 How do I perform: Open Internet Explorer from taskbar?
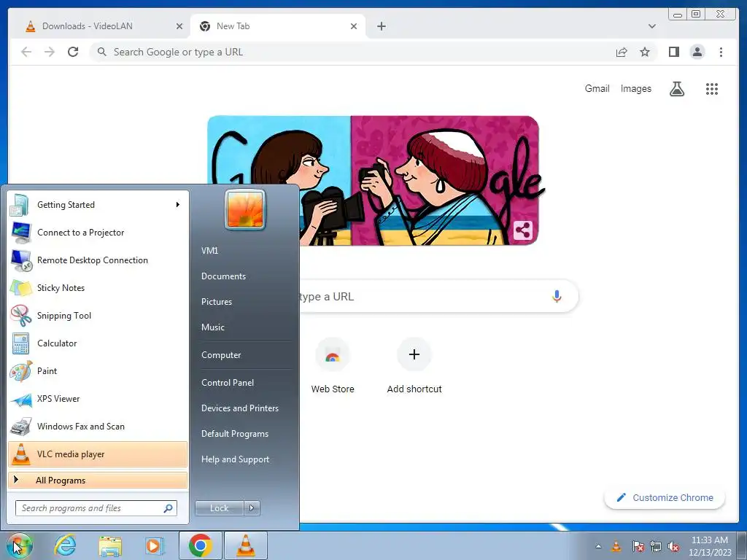pos(65,545)
